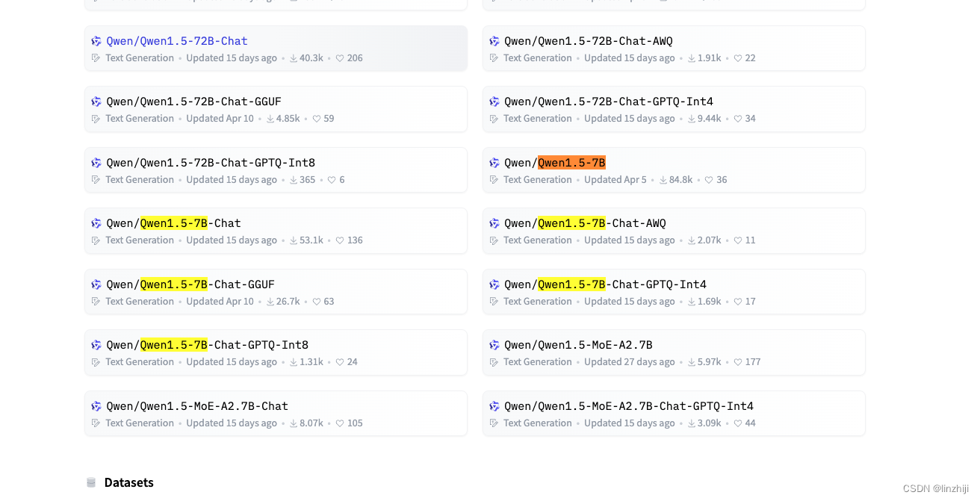The image size is (980, 501).
Task: Click the download icon showing 8.07k downloads
Action: click(294, 423)
